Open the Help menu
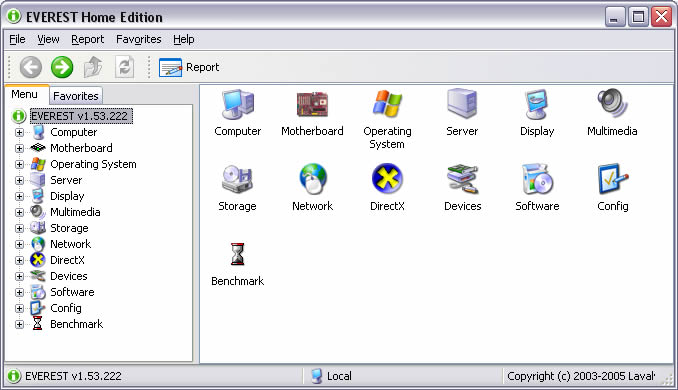Image resolution: width=678 pixels, height=390 pixels. 184,39
